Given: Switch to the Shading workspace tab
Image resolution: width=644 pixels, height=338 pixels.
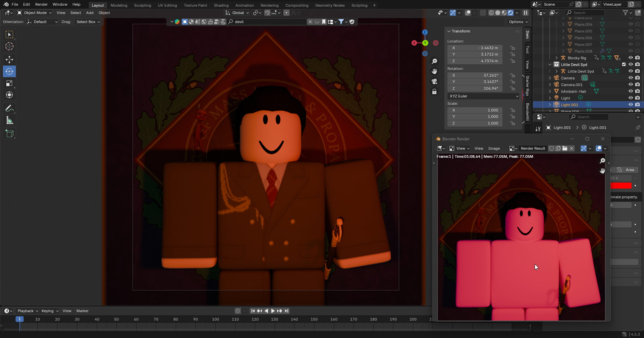Looking at the screenshot, I should [x=221, y=5].
